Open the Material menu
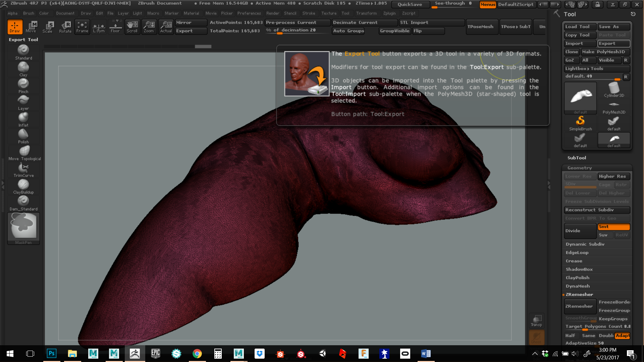This screenshot has width=644, height=362. pos(192,13)
